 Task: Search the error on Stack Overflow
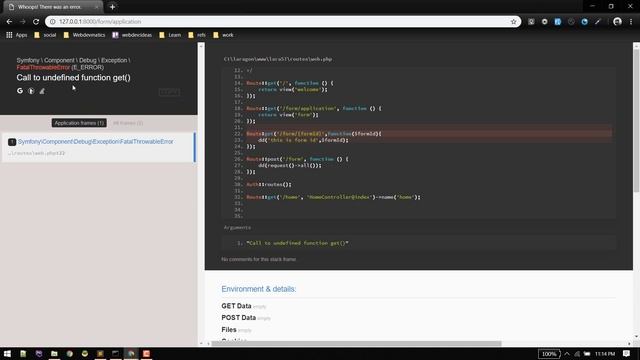tap(42, 91)
